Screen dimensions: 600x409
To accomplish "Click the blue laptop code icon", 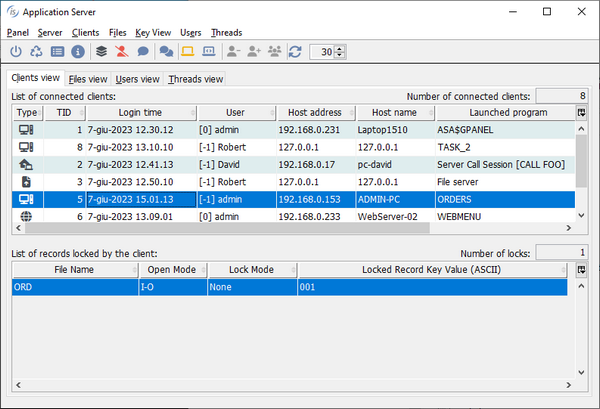I will (x=209, y=51).
